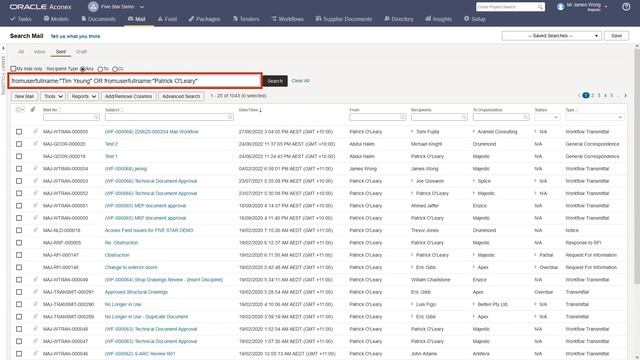This screenshot has width=640, height=360.
Task: Click the attachment paperclip column header icon
Action: tap(33, 109)
